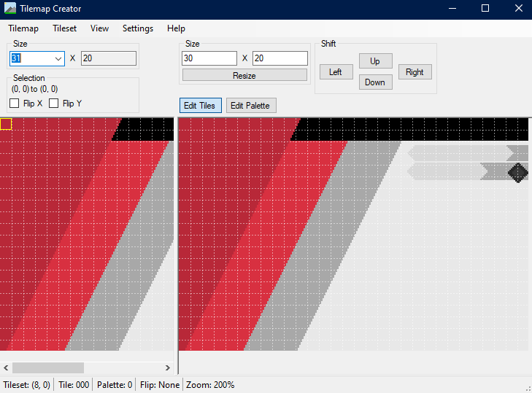Image resolution: width=532 pixels, height=393 pixels.
Task: Enable the Flip Y checkbox
Action: tap(54, 104)
